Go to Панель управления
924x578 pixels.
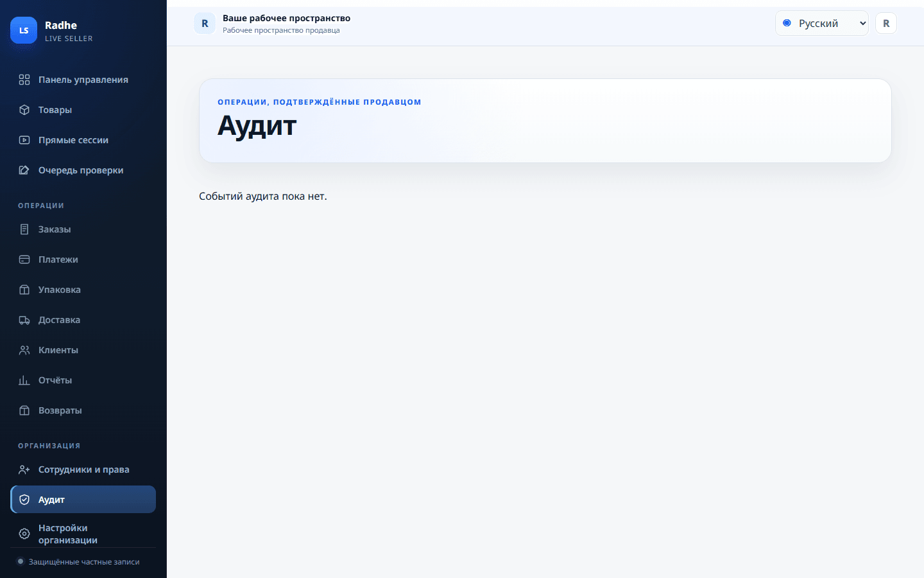tap(83, 80)
